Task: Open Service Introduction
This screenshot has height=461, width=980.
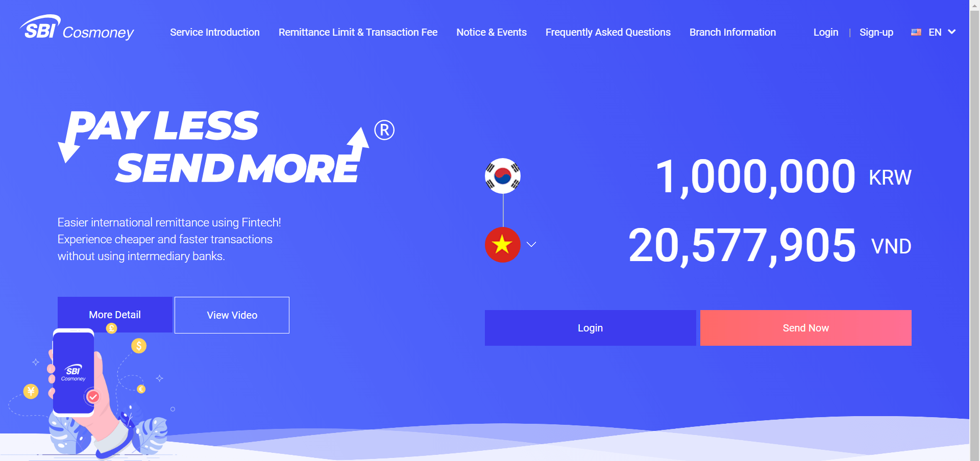Action: click(214, 32)
